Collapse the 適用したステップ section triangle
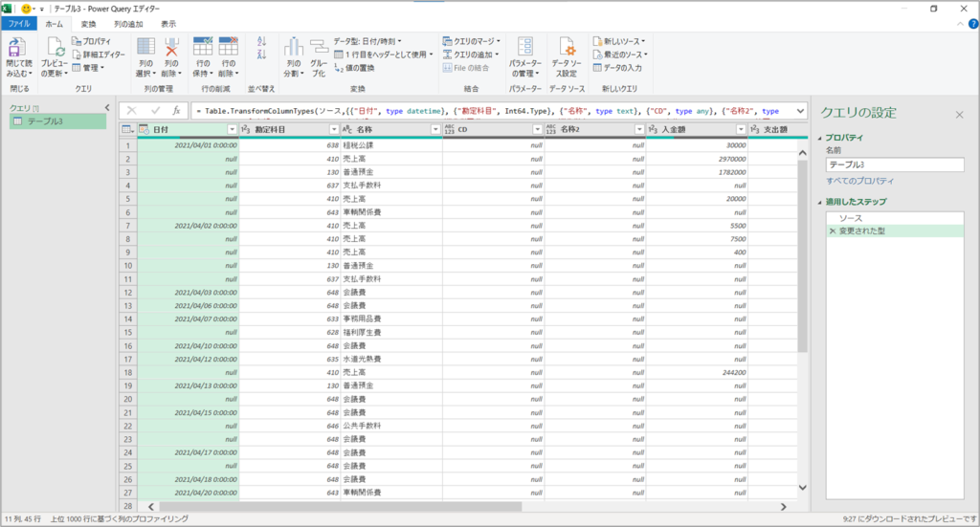This screenshot has width=980, height=527. pos(820,203)
